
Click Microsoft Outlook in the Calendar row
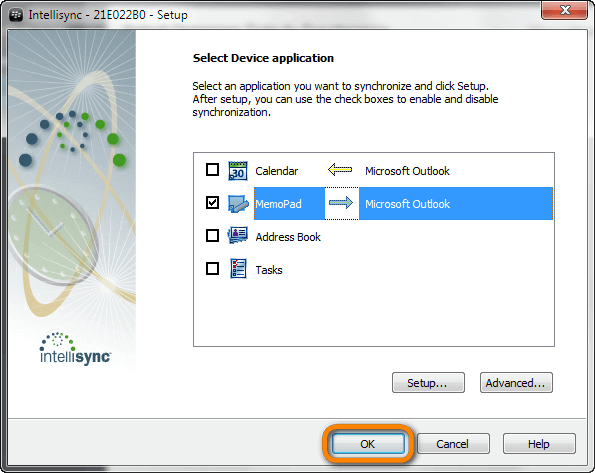click(x=407, y=171)
